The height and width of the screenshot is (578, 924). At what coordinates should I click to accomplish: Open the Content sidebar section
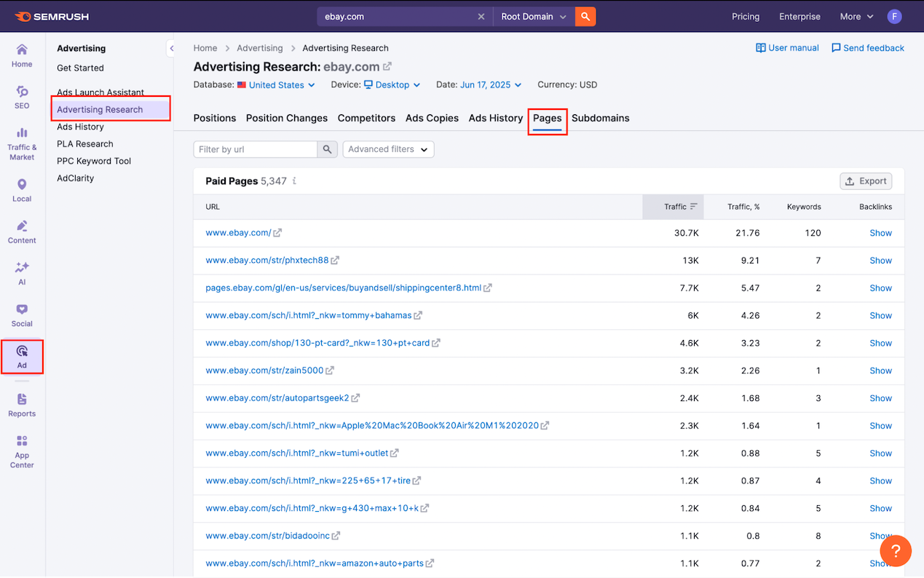(x=22, y=231)
